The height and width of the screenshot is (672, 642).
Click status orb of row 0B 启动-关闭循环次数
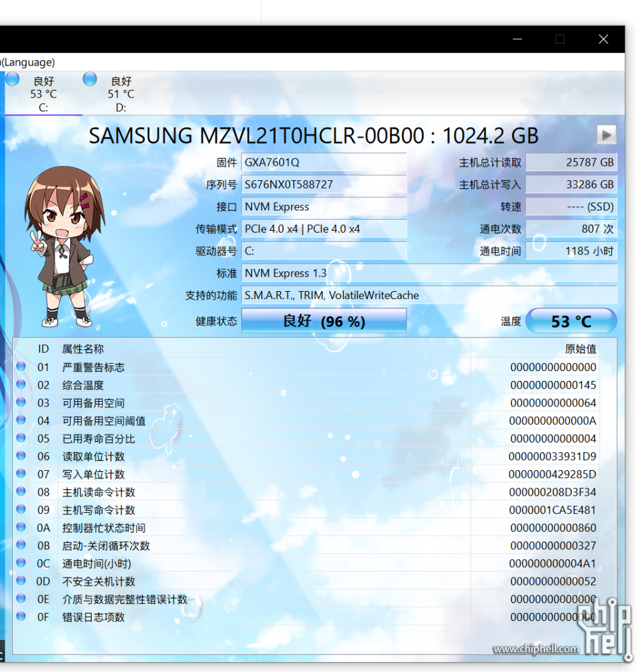click(x=21, y=545)
